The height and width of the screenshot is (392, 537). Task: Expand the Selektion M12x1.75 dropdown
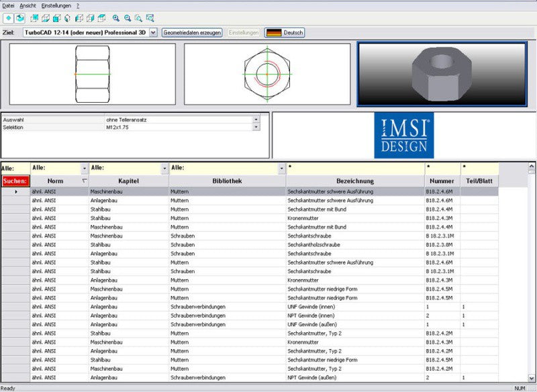(256, 127)
